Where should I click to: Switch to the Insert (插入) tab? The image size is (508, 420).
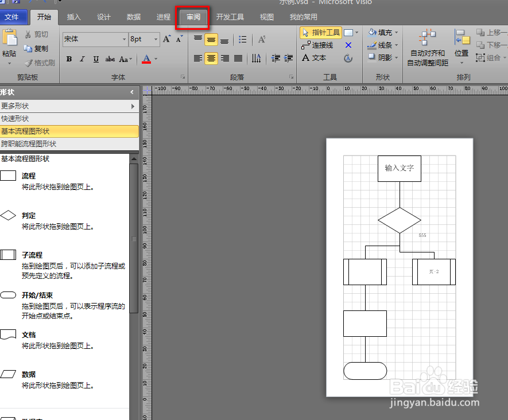tap(73, 17)
